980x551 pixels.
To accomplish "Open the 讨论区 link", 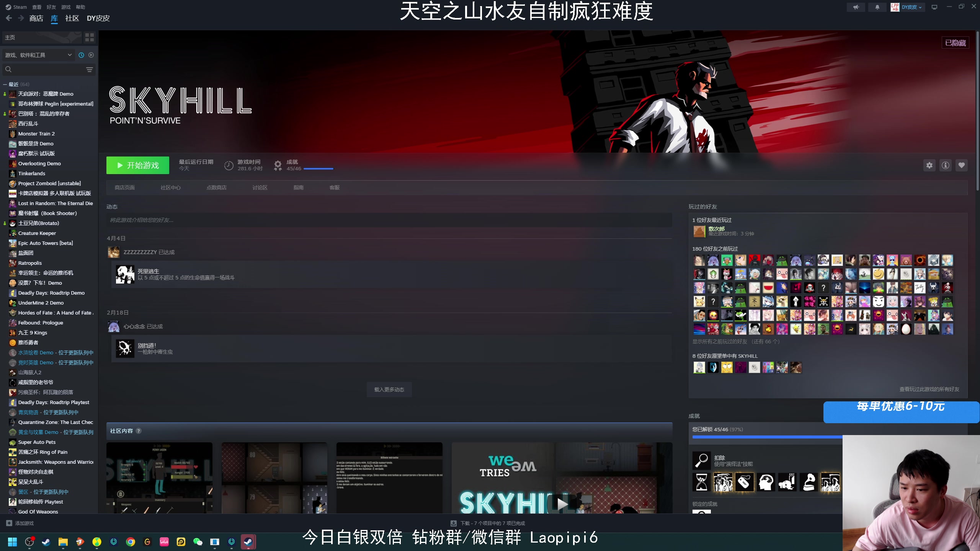I will pos(260,187).
